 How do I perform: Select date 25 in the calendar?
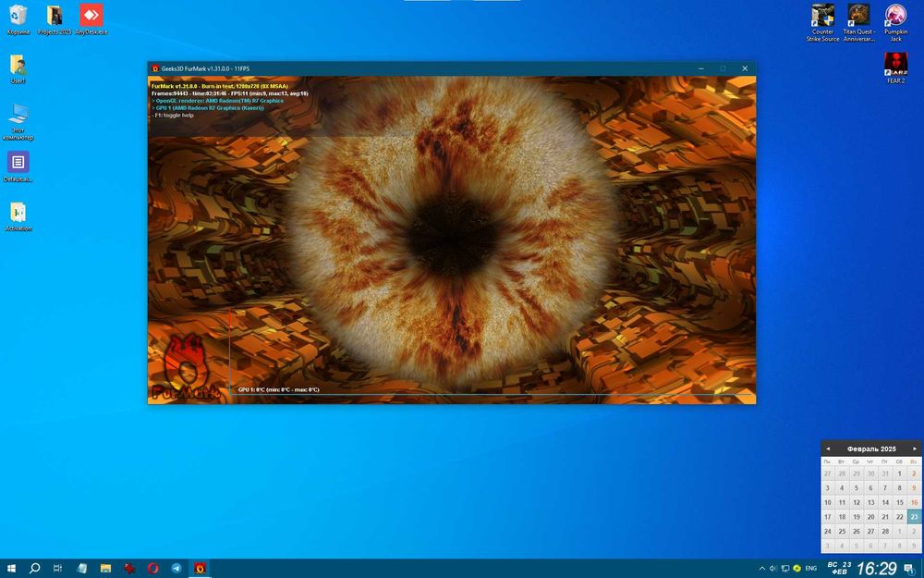842,532
